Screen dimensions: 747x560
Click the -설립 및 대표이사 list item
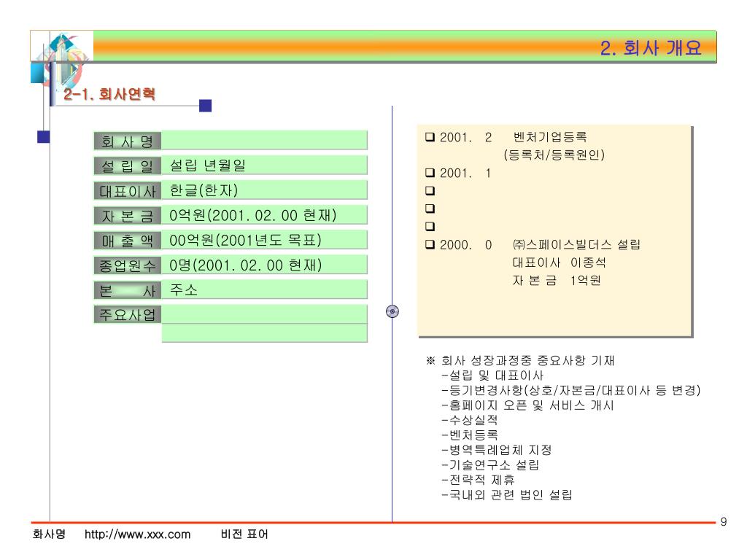pos(492,376)
